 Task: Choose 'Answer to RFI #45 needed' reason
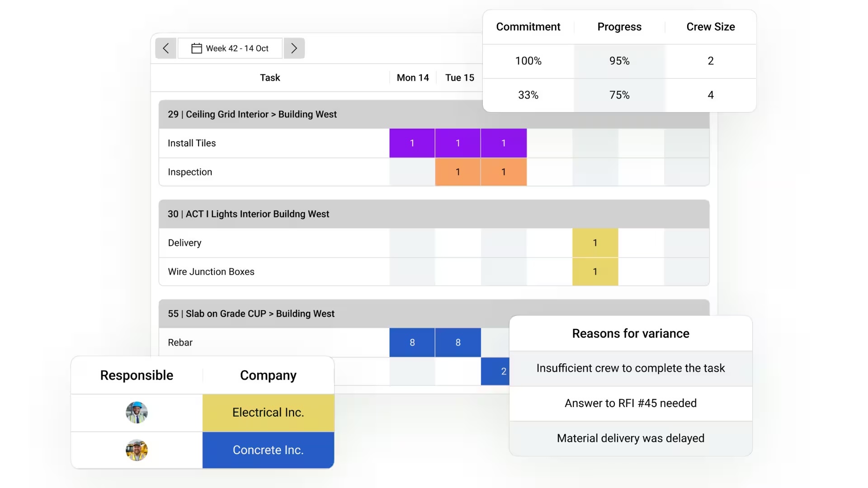tap(630, 403)
